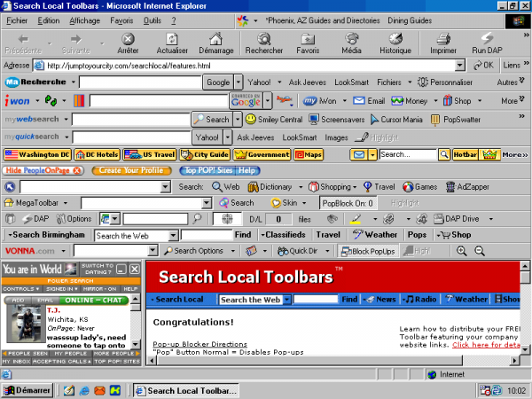Open the Outils menu
Screen dimensions: 532x399
(152, 20)
